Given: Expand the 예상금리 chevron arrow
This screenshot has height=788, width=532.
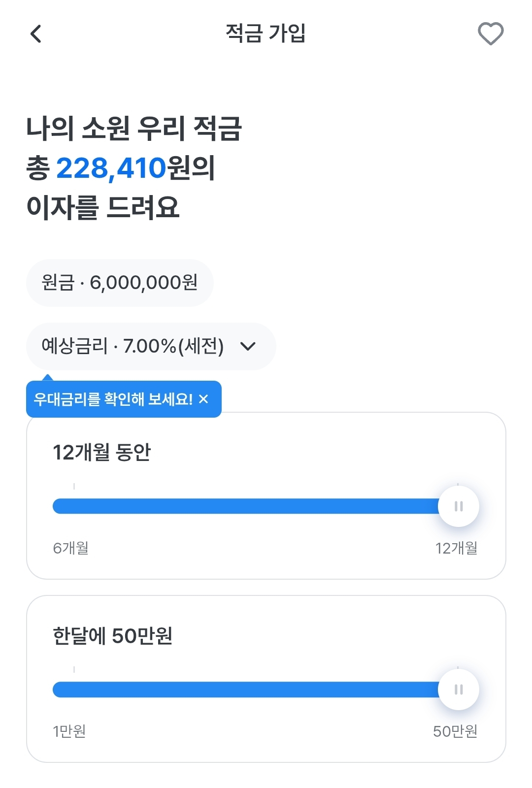Looking at the screenshot, I should [x=248, y=346].
